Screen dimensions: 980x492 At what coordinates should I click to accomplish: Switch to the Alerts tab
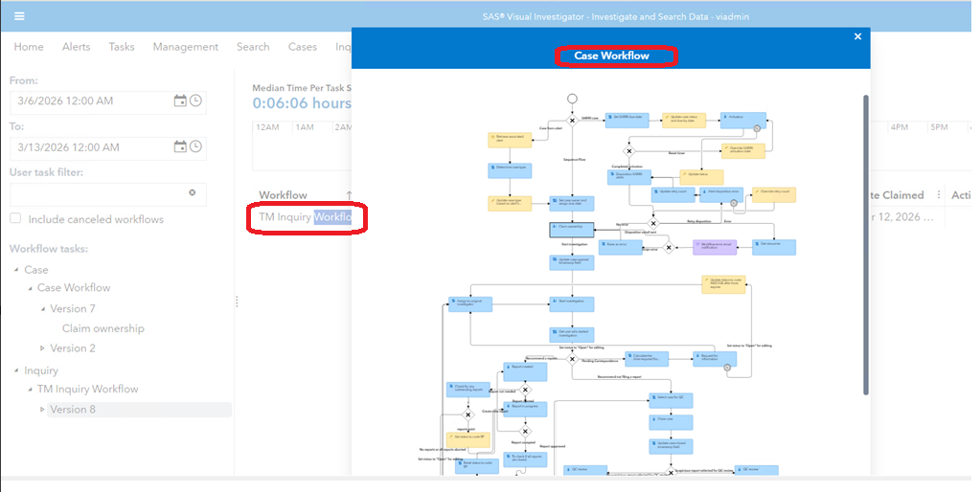[x=77, y=47]
